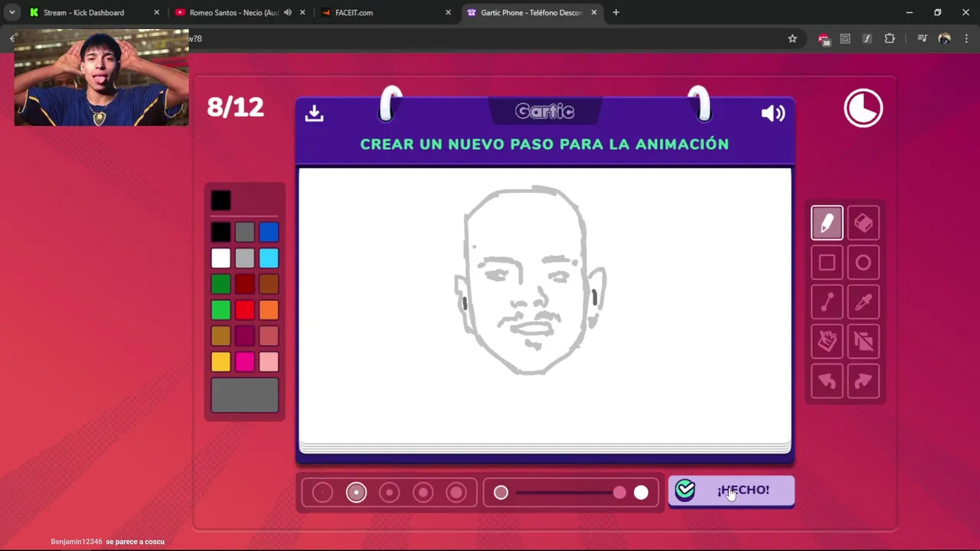Click the notepad-with-pencil tool icon

(827, 341)
